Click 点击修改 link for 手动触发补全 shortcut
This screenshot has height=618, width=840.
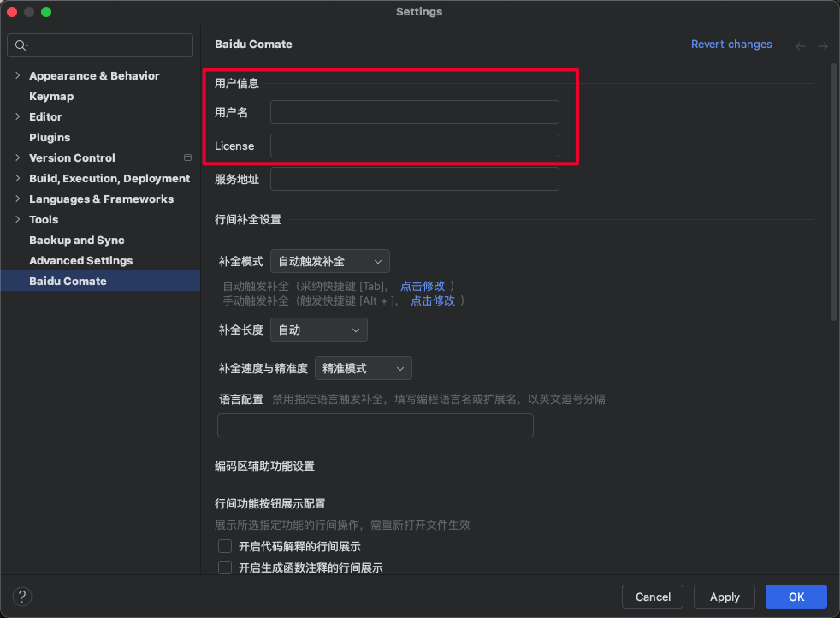pyautogui.click(x=433, y=301)
